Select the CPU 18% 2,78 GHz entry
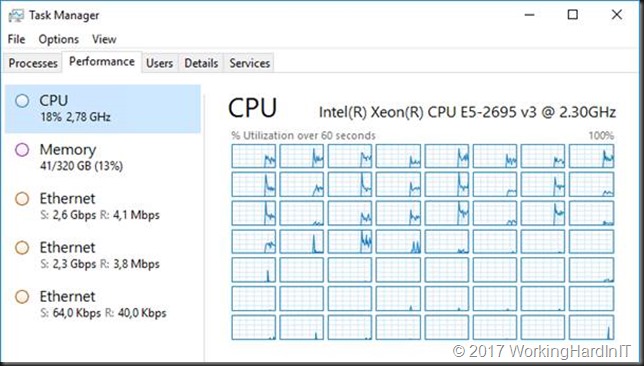 pos(103,109)
